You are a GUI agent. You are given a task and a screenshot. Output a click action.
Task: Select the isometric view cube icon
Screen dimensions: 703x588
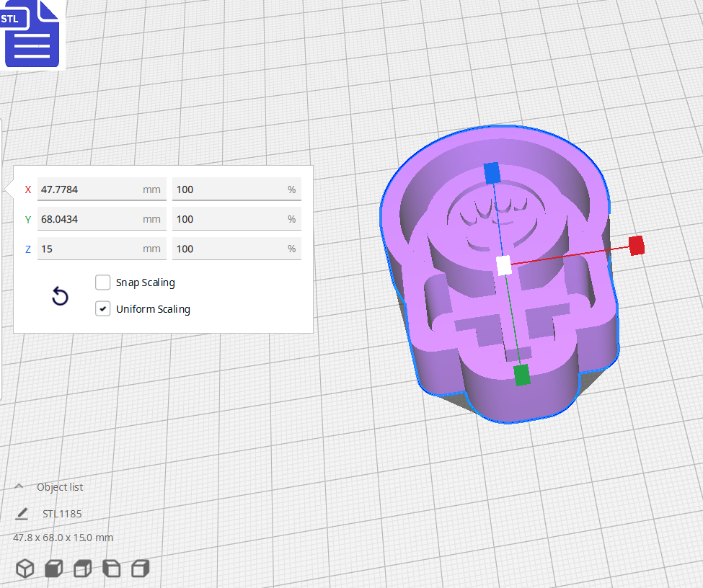click(x=25, y=569)
